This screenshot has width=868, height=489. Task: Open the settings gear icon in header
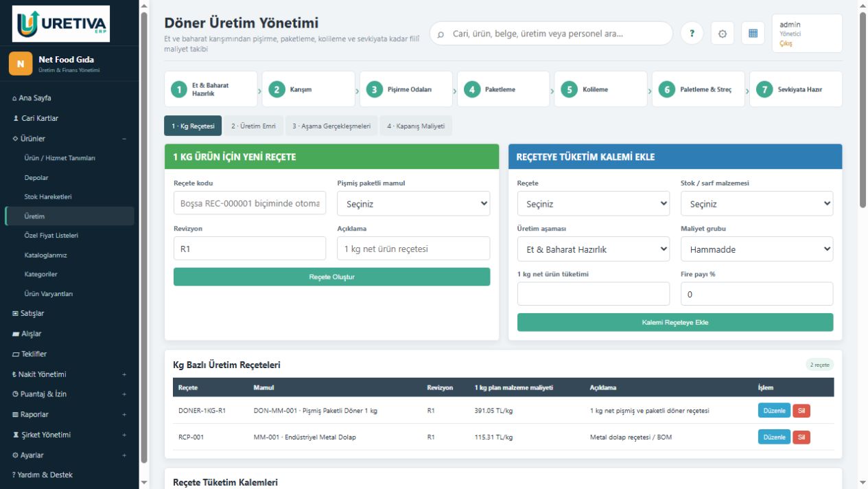(722, 33)
